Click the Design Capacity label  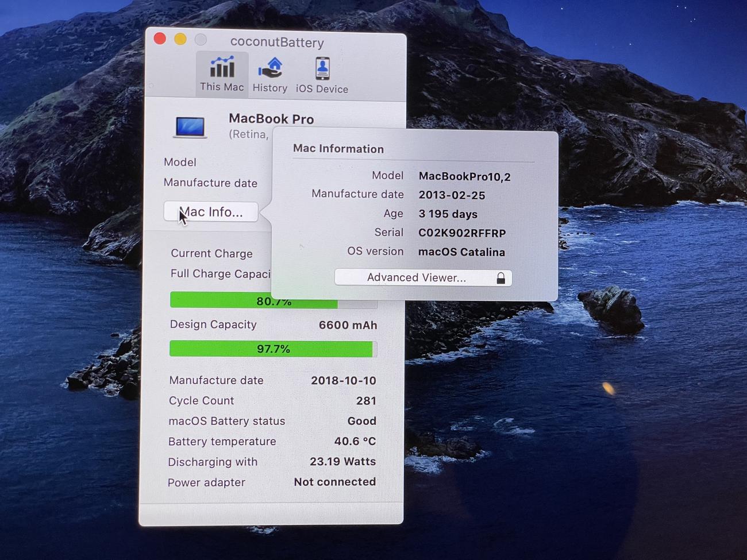(213, 325)
